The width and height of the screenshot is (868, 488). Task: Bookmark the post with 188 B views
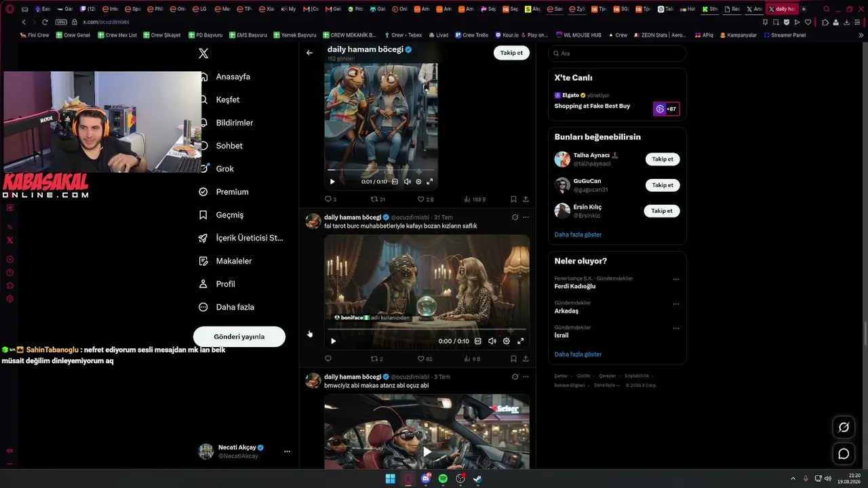tap(513, 199)
